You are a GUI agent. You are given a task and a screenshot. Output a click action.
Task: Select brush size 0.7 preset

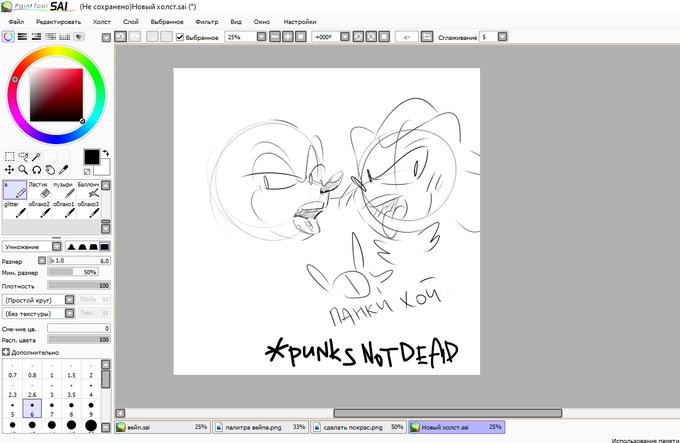13,370
